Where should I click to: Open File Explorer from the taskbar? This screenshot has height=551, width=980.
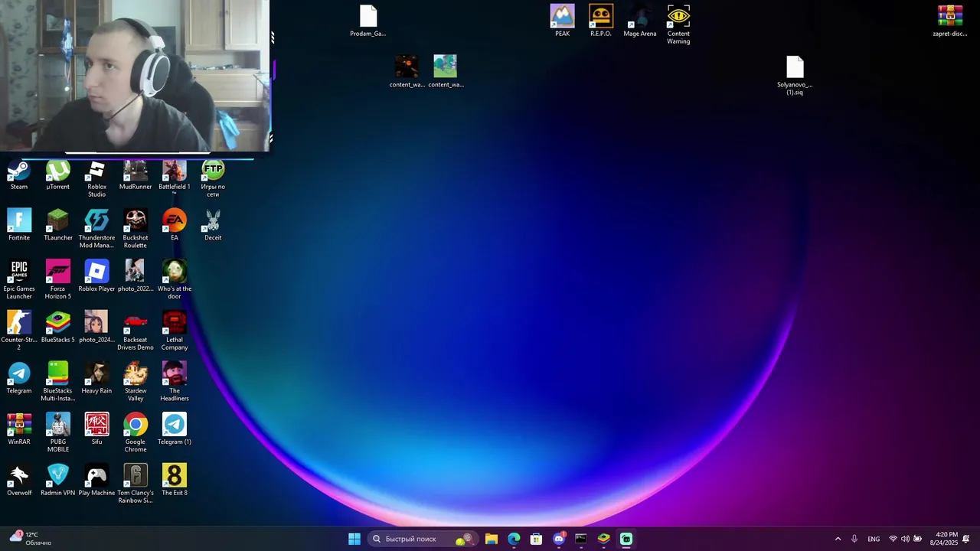tap(492, 539)
